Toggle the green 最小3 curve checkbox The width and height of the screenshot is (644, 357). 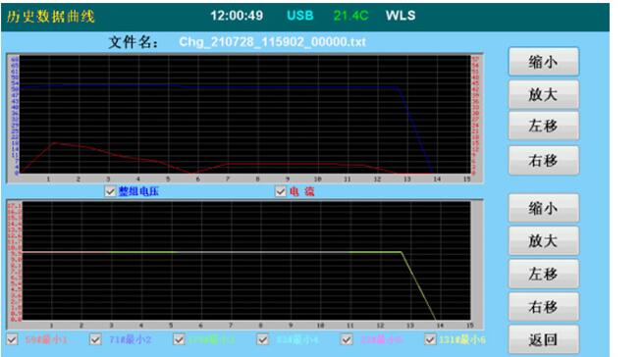coord(179,339)
